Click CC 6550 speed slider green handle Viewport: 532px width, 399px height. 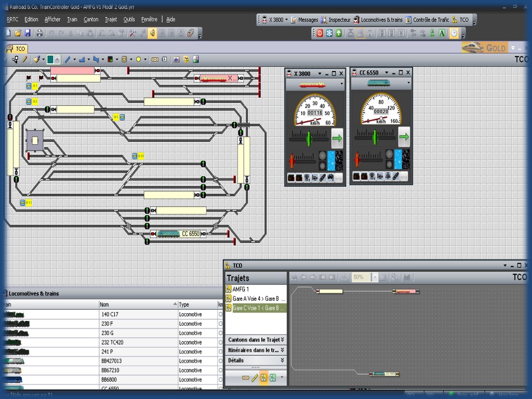(375, 137)
